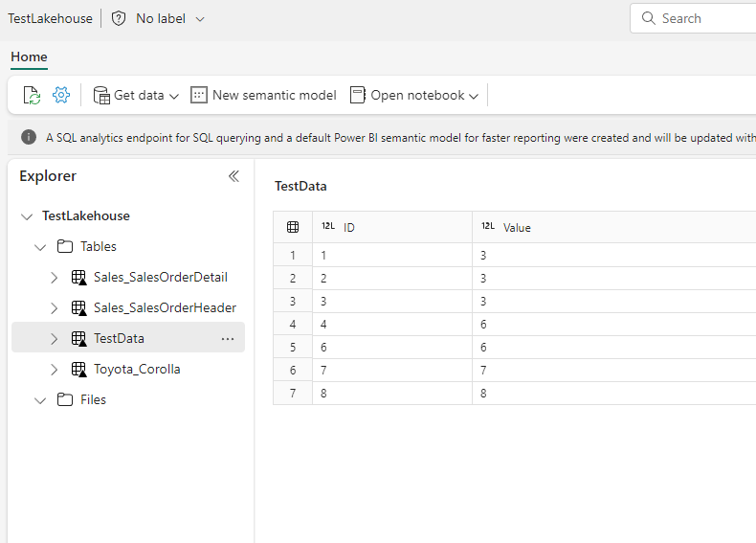Click Open notebook button label
Viewport: 756px width, 543px height.
[x=417, y=95]
